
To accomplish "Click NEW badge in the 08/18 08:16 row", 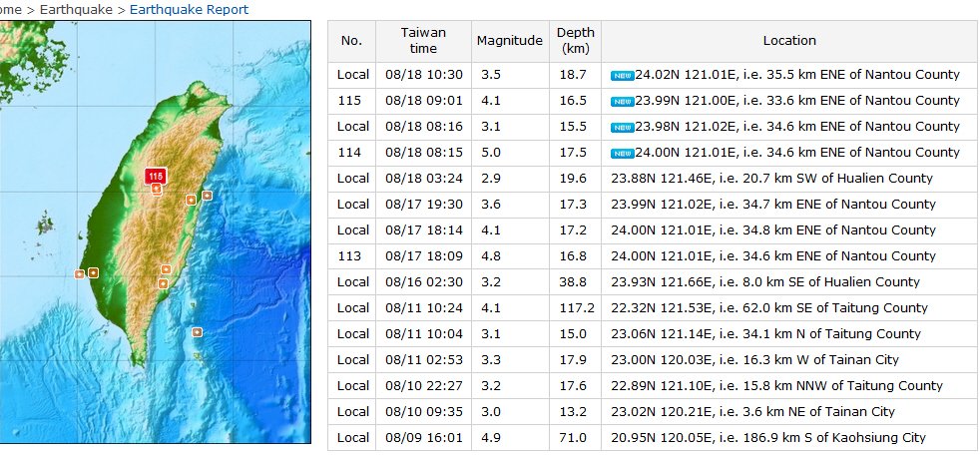I will (x=623, y=128).
